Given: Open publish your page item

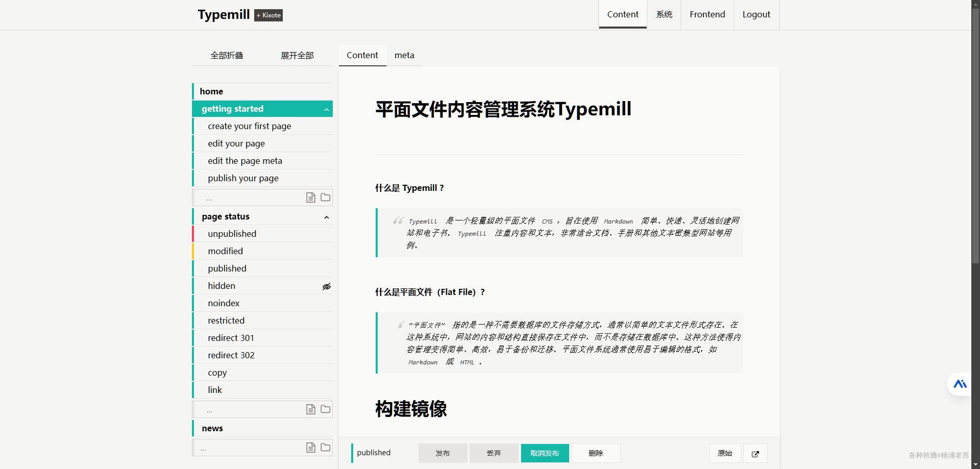Looking at the screenshot, I should point(262,178).
